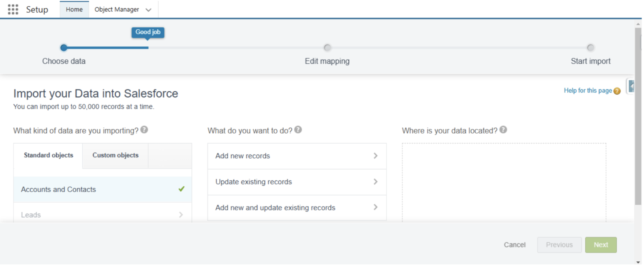Click the green checkmark on Accounts and Contacts
The height and width of the screenshot is (265, 644).
(181, 189)
